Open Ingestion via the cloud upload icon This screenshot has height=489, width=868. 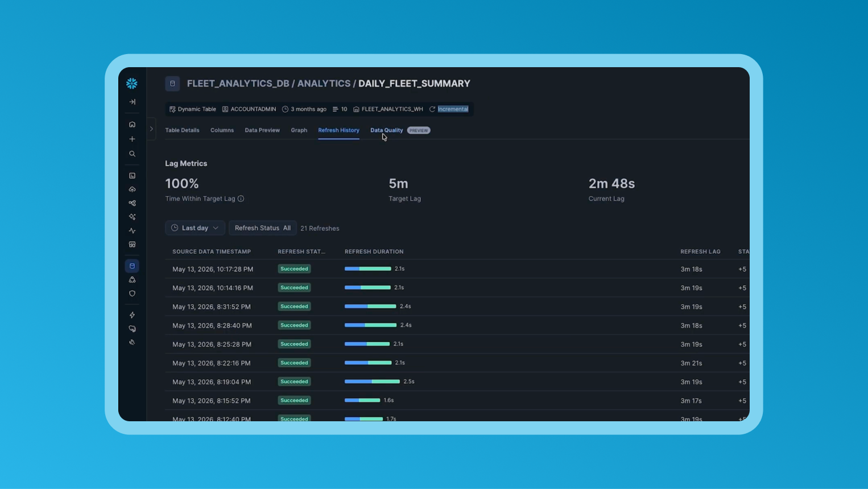click(132, 190)
